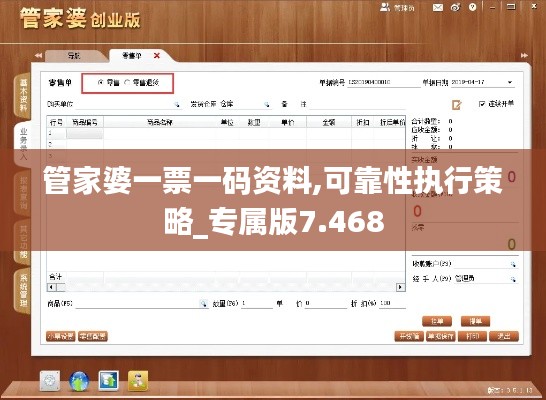Screen dimensions: 546x400
Task: Click the settings gear icon in bottom dock
Action: pos(50,381)
